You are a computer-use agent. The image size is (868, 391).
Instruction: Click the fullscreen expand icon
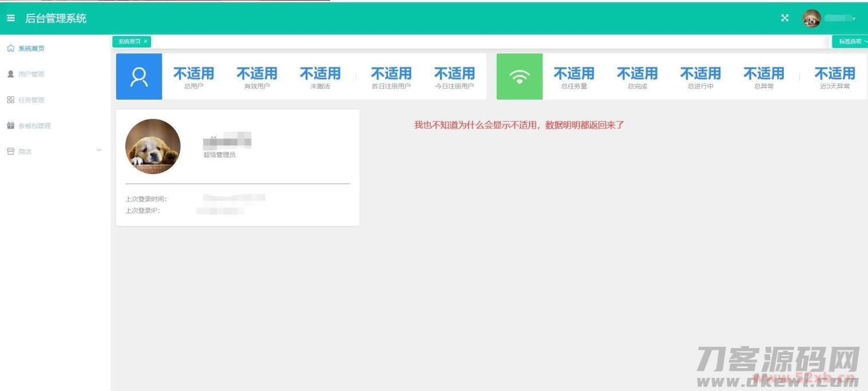tap(785, 18)
